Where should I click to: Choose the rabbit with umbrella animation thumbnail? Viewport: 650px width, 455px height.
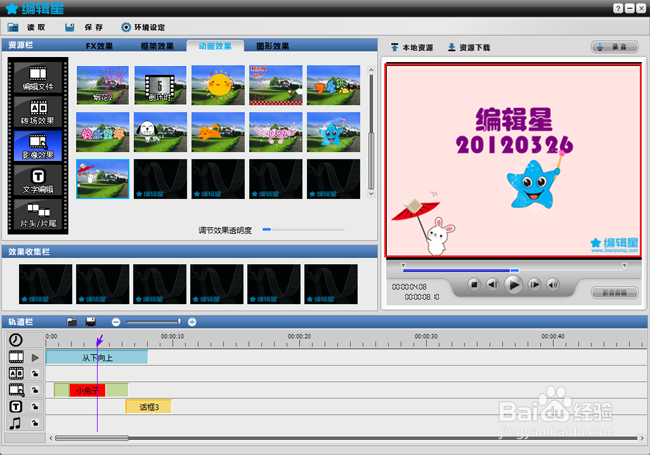(x=103, y=179)
